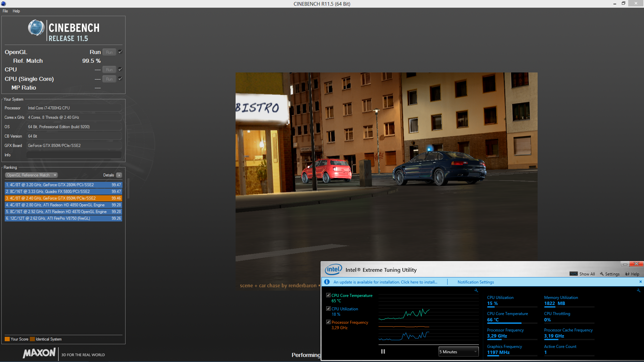Viewport: 644px width, 362px height.
Task: Select highlighted ranking row GeForce GTX 850M
Action: point(63,198)
